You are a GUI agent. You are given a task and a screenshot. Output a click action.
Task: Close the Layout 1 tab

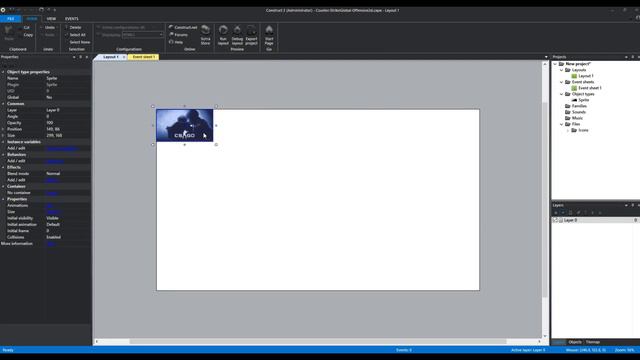124,57
